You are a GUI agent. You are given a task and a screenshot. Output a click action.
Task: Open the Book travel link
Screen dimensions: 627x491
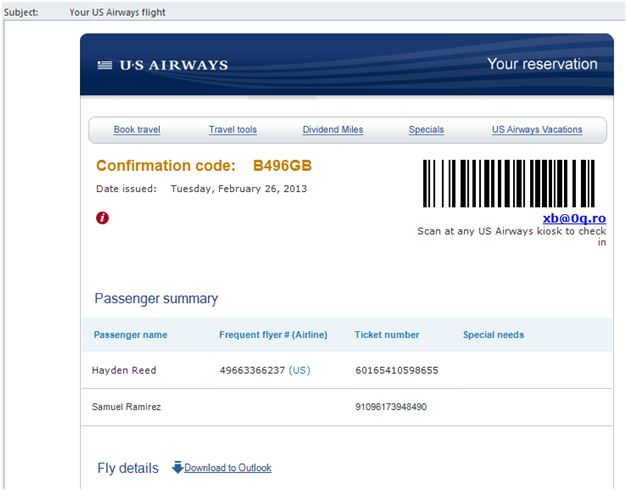click(x=137, y=130)
